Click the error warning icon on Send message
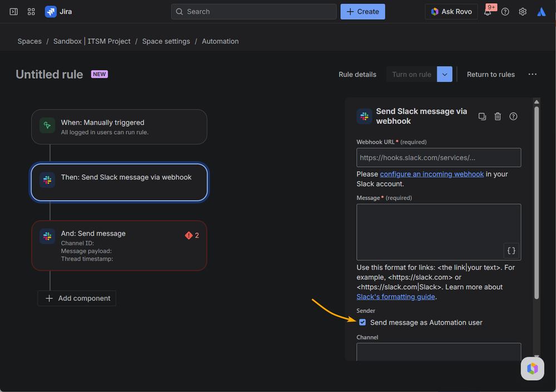Viewport: 556px width, 392px height. tap(189, 235)
